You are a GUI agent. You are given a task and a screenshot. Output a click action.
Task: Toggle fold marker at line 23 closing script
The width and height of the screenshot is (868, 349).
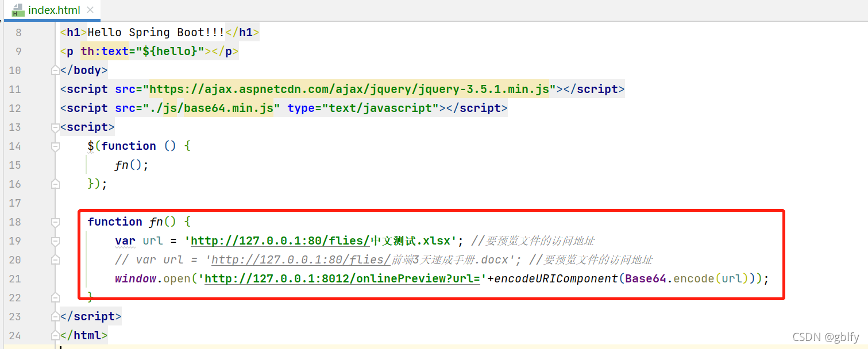[x=55, y=317]
